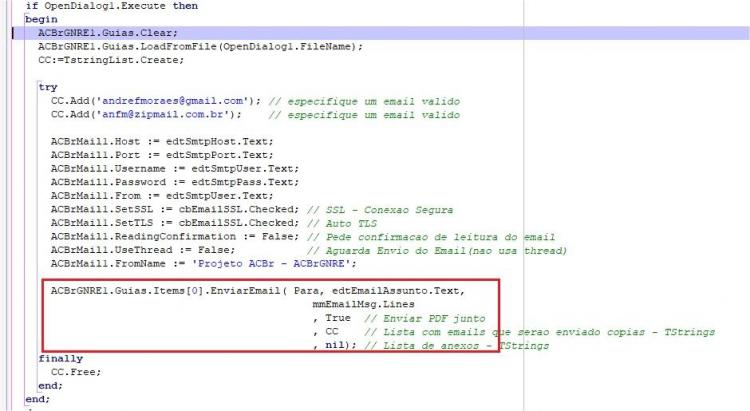Image resolution: width=750 pixels, height=411 pixels.
Task: Click the 'try' keyword
Action: (x=48, y=87)
